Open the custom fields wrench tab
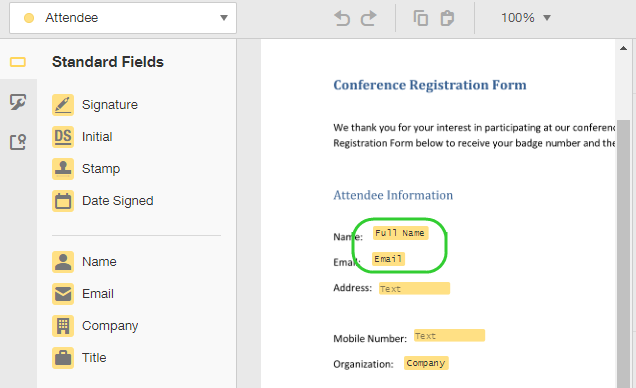The height and width of the screenshot is (388, 636). [x=18, y=102]
